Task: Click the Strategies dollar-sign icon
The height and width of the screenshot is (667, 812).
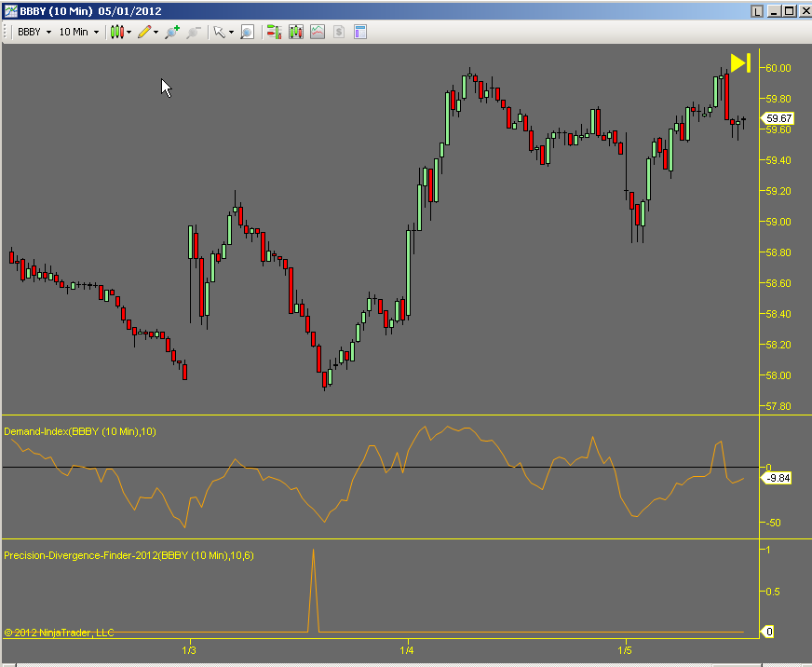Action: pyautogui.click(x=339, y=32)
